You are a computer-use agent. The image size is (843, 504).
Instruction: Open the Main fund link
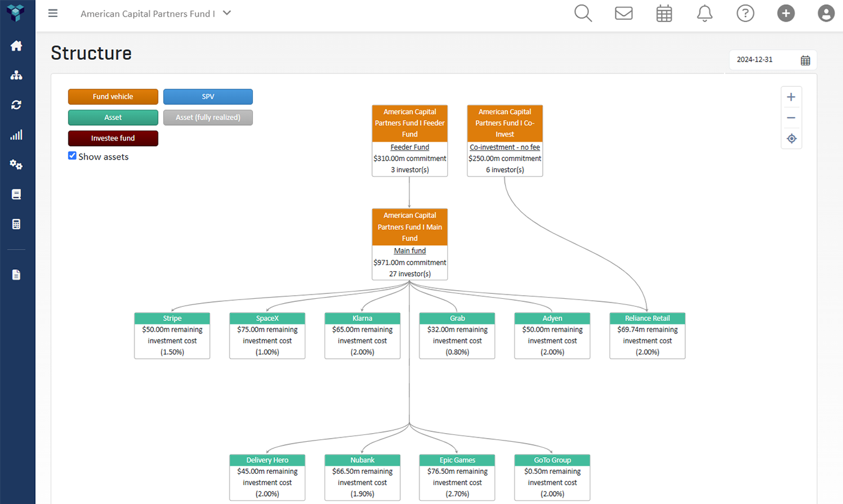tap(409, 251)
